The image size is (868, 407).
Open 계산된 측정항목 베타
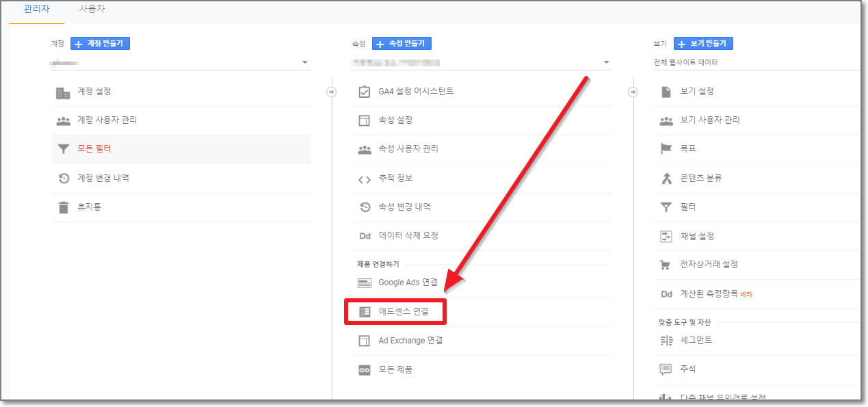click(x=757, y=294)
